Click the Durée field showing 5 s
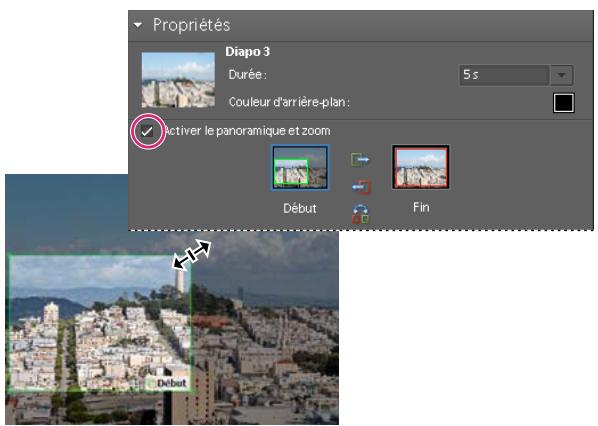598x426 pixels. coord(504,75)
